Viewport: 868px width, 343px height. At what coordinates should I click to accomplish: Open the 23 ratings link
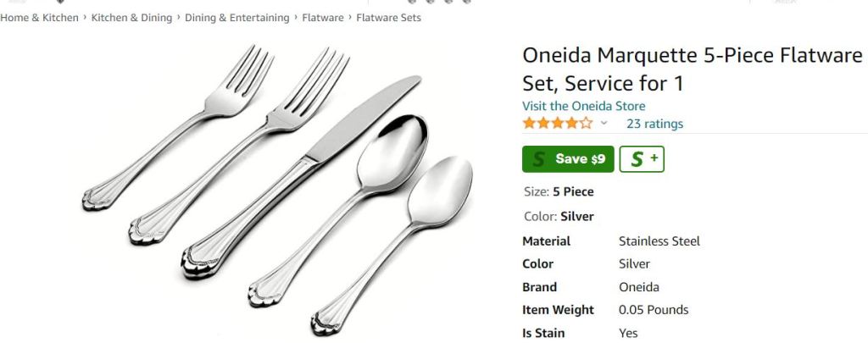[x=655, y=124]
